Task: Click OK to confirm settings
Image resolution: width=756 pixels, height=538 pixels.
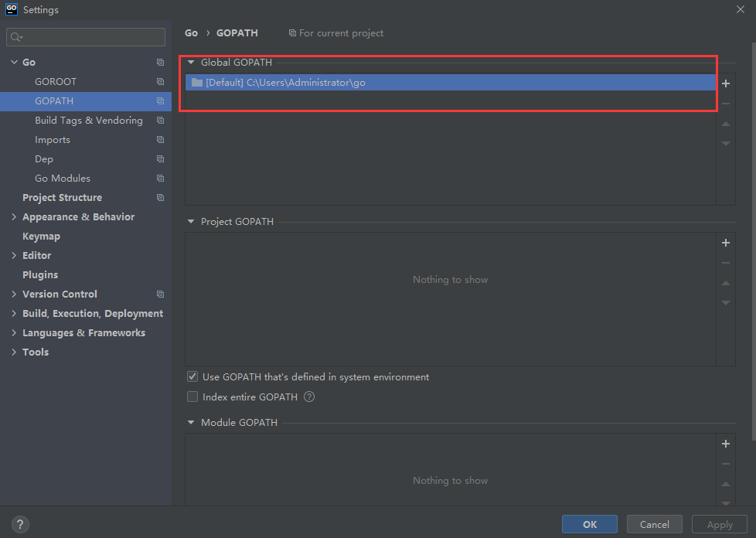Action: click(589, 524)
